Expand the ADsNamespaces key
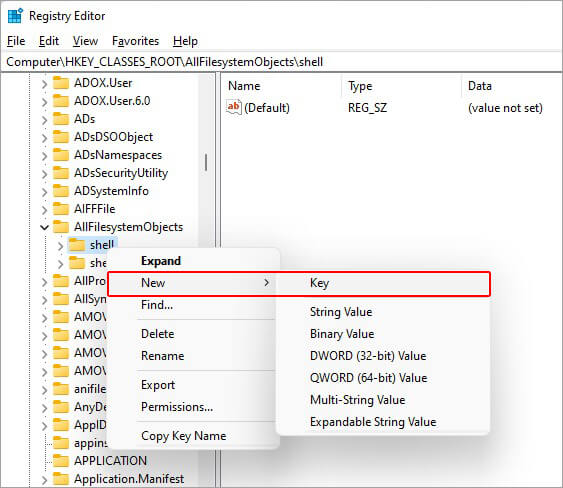The width and height of the screenshot is (563, 488). 44,156
